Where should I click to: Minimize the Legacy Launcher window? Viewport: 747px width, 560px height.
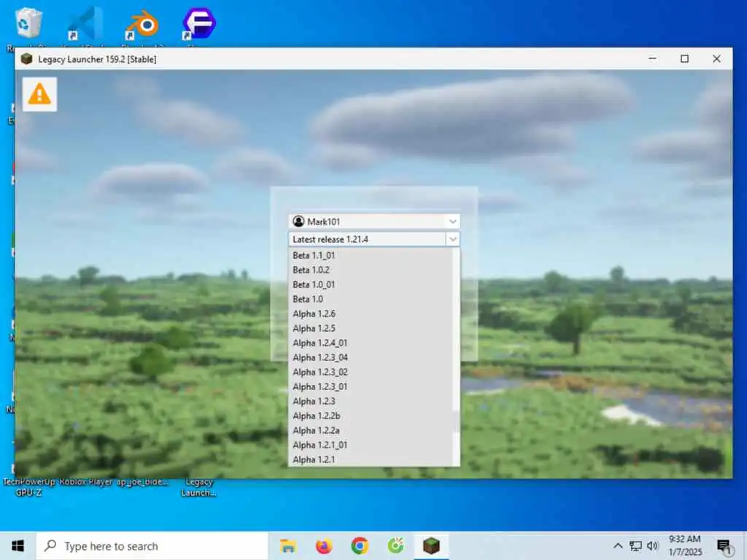click(x=653, y=58)
